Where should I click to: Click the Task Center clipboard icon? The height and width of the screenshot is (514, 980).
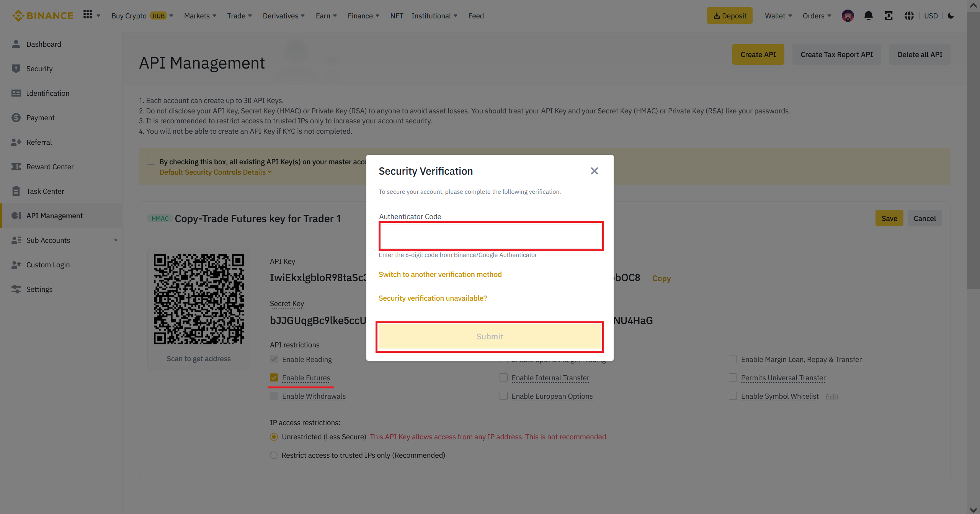click(x=16, y=191)
